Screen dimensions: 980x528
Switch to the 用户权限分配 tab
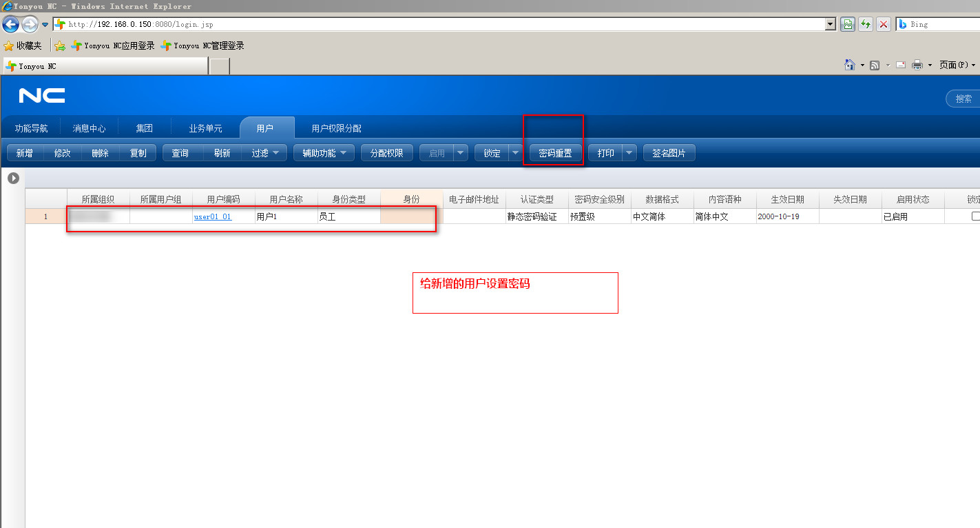(336, 128)
